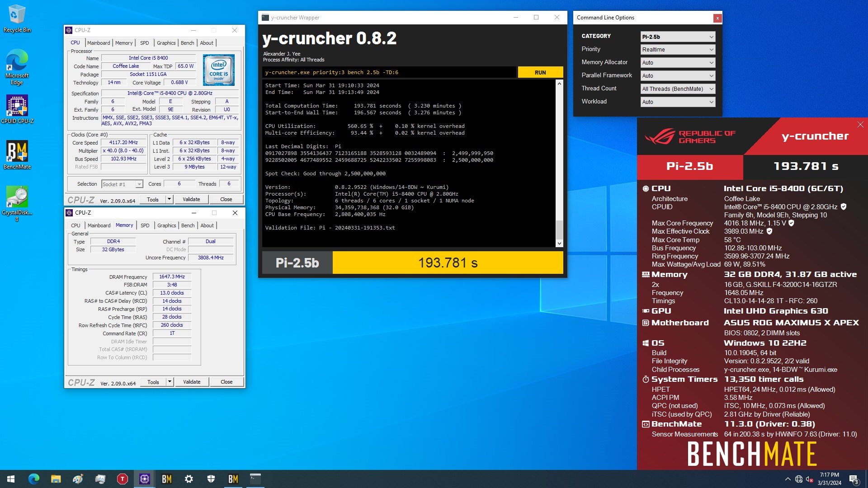Click the ASUS ROG MAXIMUS X APEX text
This screenshot has height=488, width=868.
[x=791, y=323]
